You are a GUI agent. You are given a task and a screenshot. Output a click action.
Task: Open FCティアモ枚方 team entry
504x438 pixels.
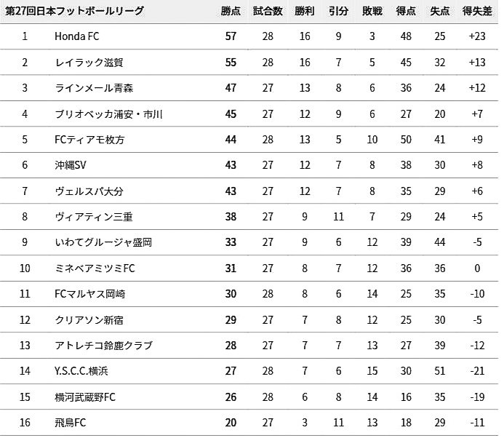coord(89,140)
